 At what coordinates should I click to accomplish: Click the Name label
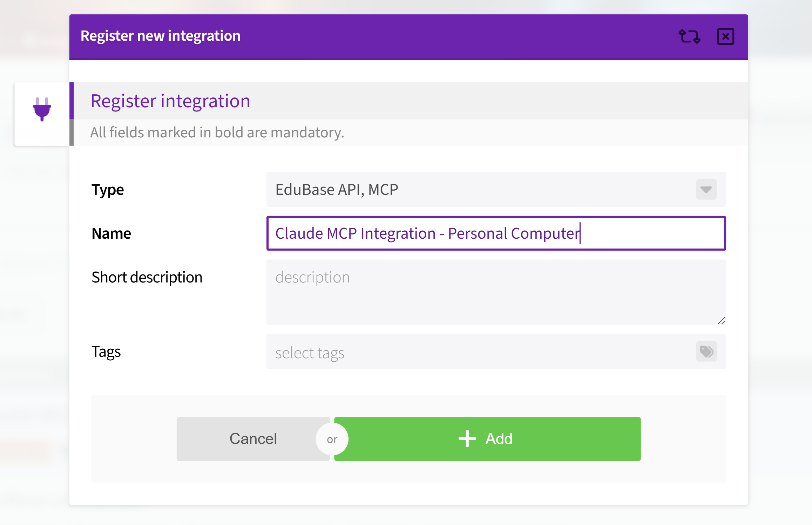[x=111, y=233]
